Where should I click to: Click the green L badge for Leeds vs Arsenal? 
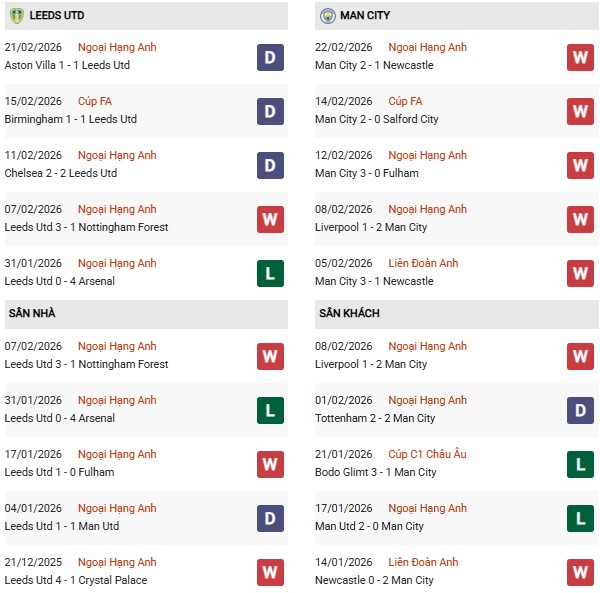click(x=270, y=273)
